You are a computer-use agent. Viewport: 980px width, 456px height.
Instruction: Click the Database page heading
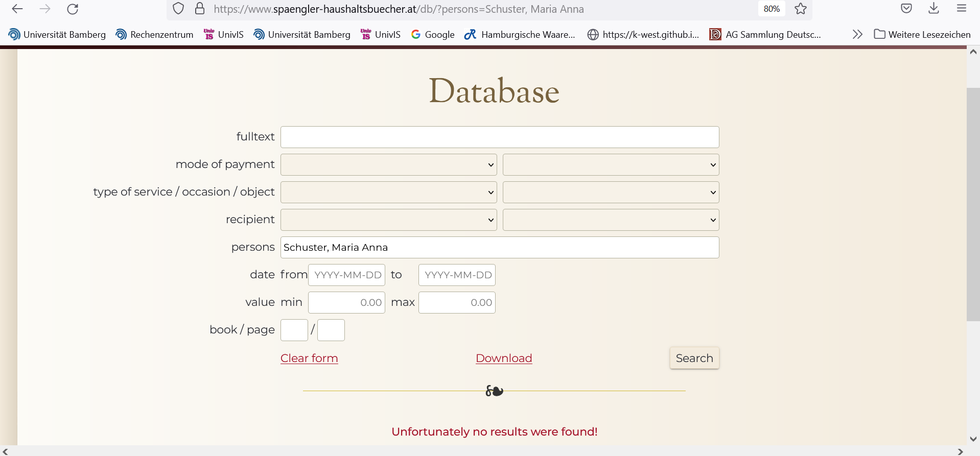coord(494,91)
